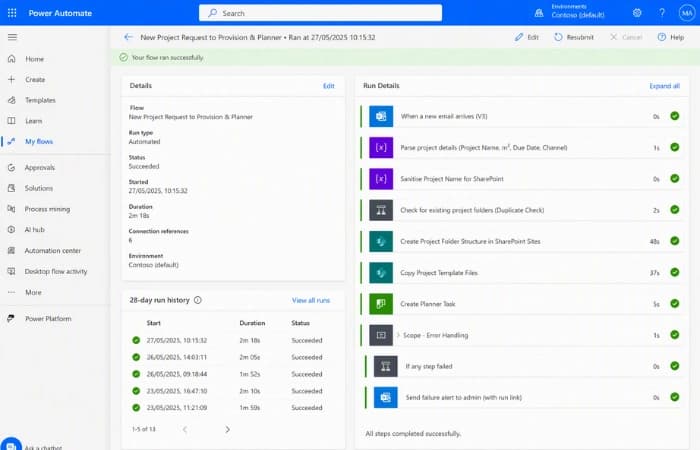Open the 27/05/2025, 10:15:32 run row

pos(232,340)
